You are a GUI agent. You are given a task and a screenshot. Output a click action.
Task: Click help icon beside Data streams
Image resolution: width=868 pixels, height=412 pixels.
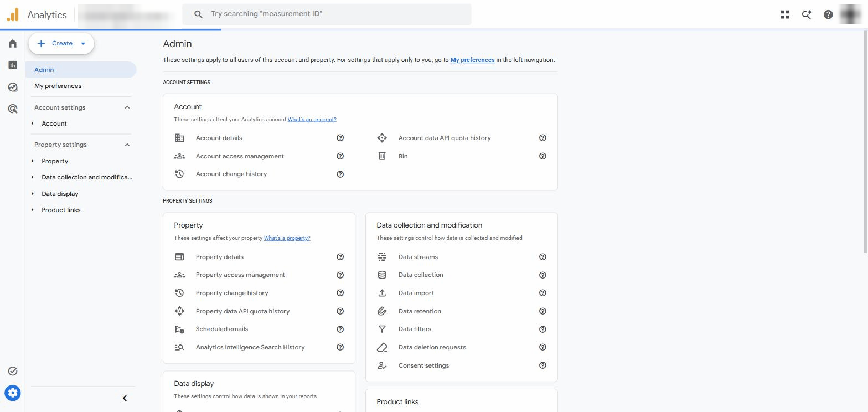pyautogui.click(x=542, y=257)
